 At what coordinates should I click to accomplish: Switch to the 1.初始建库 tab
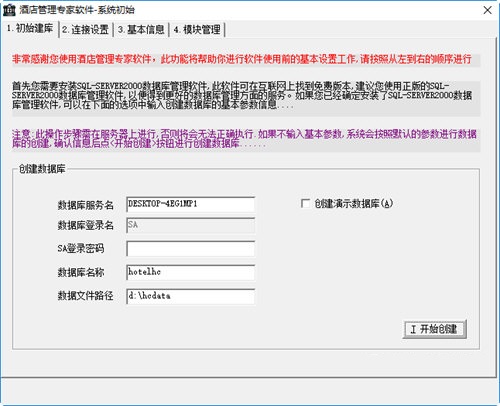tap(30, 29)
